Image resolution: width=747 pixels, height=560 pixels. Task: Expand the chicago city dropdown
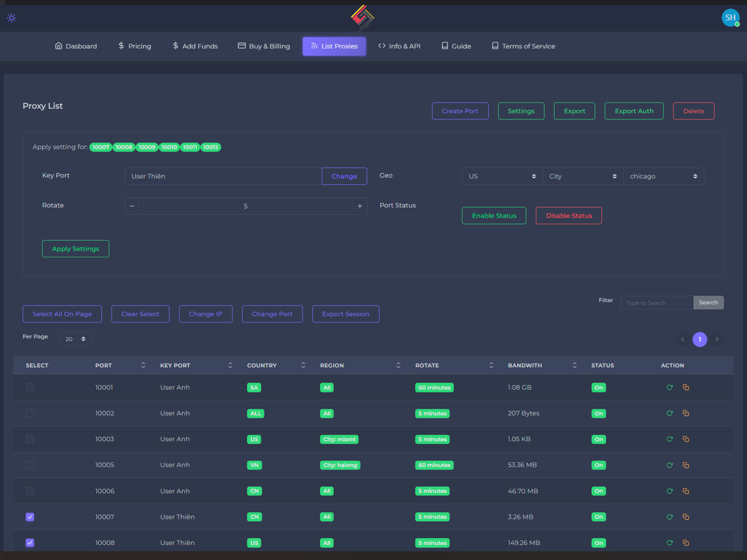pos(663,177)
